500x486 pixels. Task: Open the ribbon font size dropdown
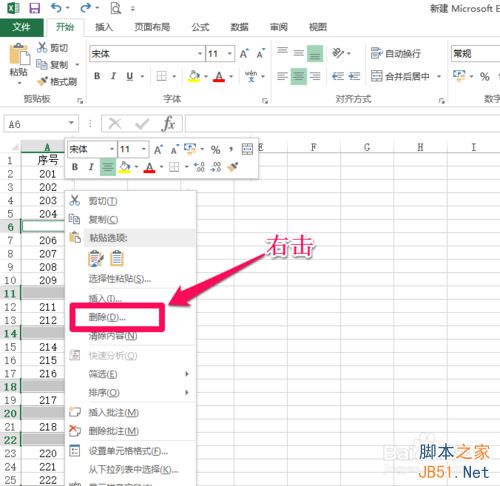pos(230,54)
